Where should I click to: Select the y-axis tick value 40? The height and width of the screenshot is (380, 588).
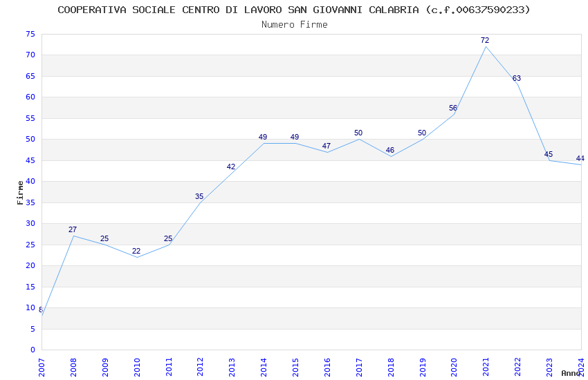click(x=30, y=182)
